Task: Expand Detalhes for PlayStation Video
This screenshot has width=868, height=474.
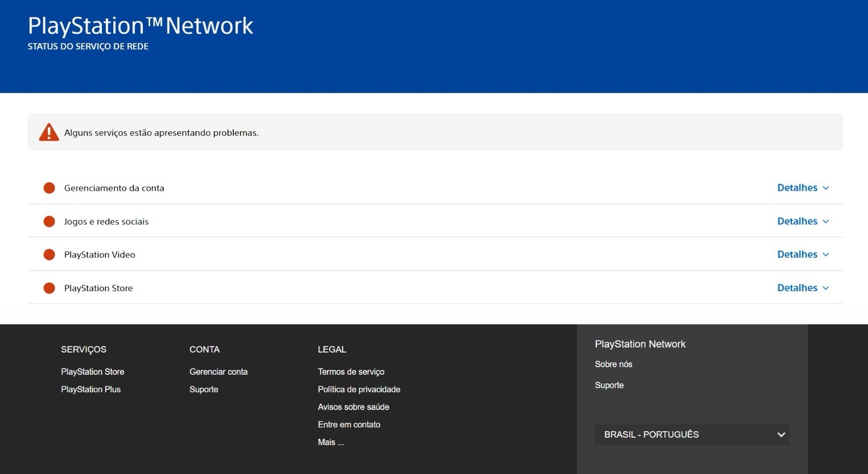Action: point(803,254)
